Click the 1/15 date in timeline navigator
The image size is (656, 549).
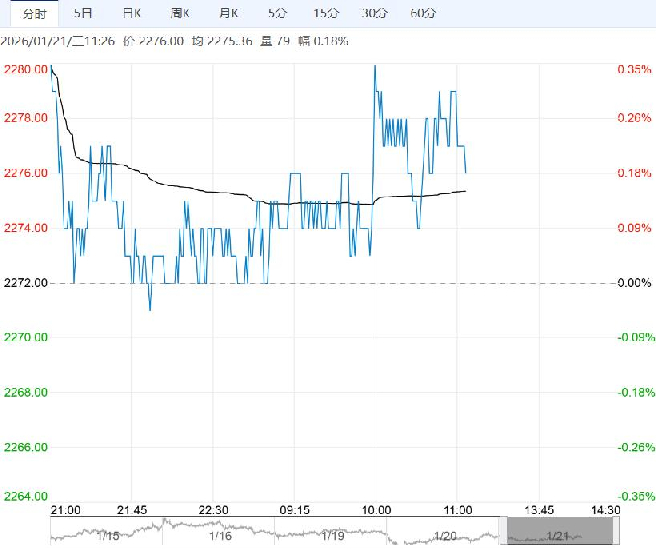108,536
